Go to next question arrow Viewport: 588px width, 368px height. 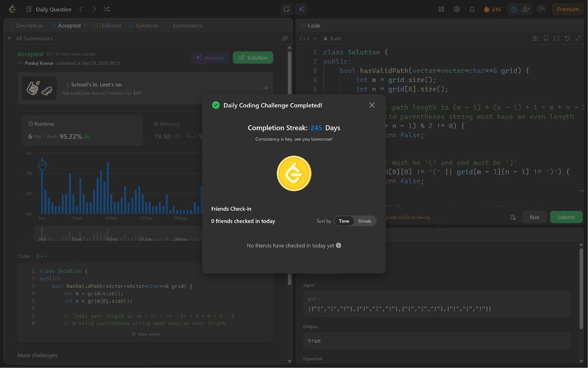[x=94, y=9]
